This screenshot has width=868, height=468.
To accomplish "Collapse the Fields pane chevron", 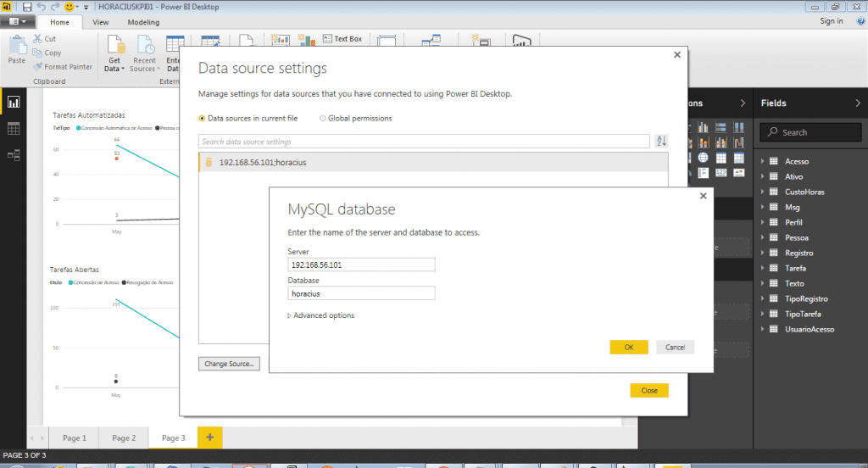I will click(858, 103).
